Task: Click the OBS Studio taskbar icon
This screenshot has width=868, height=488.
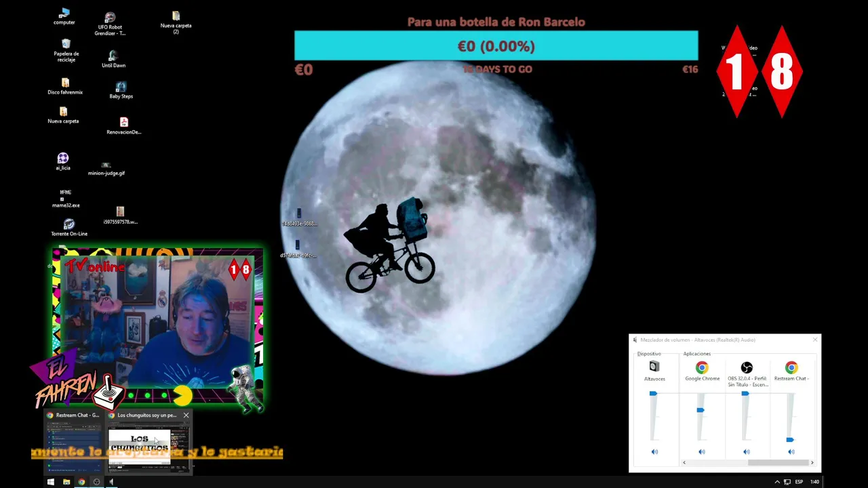Action: [96, 482]
